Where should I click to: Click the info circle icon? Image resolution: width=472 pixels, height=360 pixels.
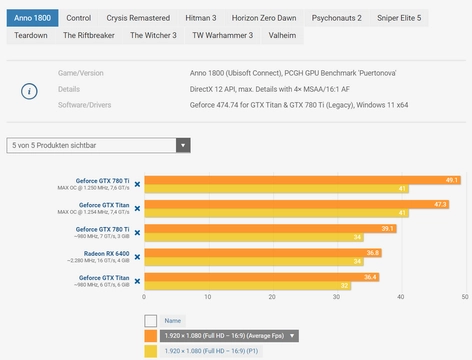(x=29, y=91)
